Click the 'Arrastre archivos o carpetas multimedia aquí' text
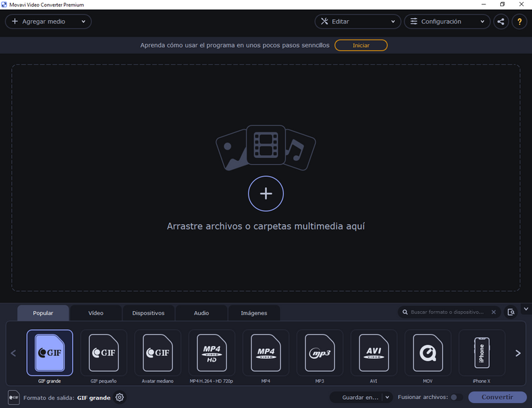532x408 pixels. (x=266, y=227)
